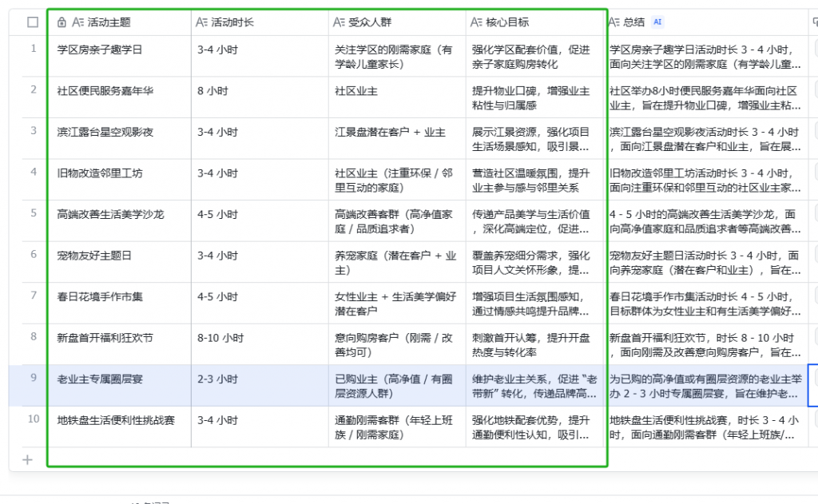Open the 总结 column header
This screenshot has width=818, height=504.
[706, 22]
